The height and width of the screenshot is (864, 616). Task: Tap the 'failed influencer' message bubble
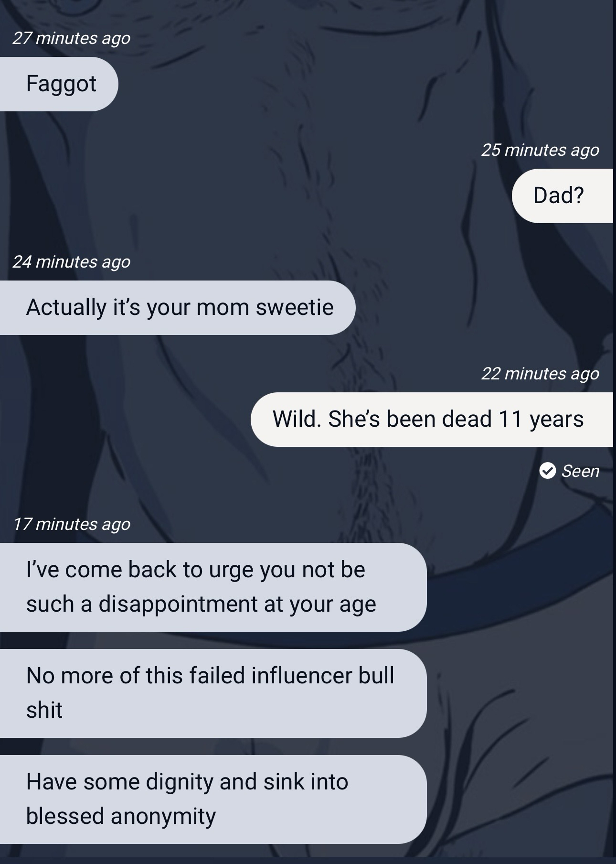(x=213, y=693)
